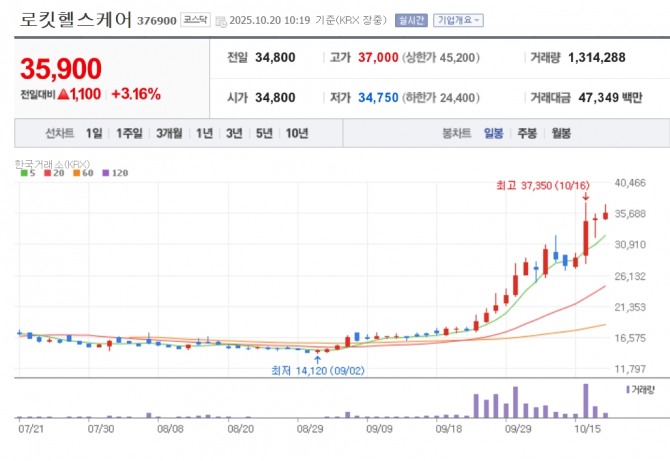Click the stock code 376900
Image resolution: width=670 pixels, height=461 pixels.
157,21
